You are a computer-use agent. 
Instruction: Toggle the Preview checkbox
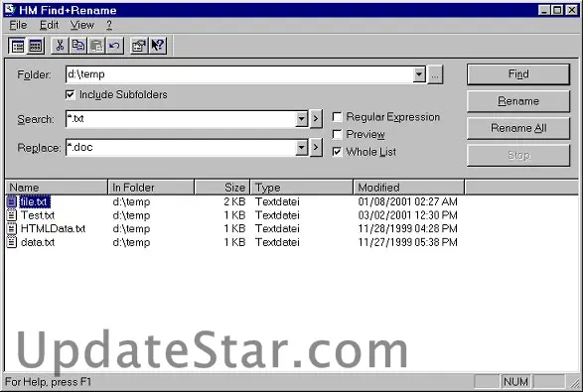[x=337, y=134]
